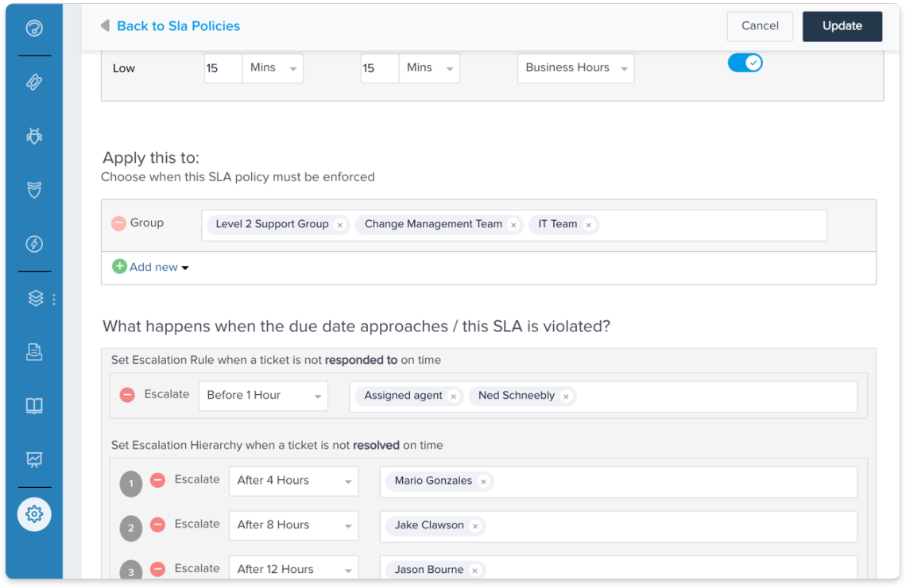Select the bug-shaped Problems icon
This screenshot has height=588, width=906.
(x=33, y=136)
